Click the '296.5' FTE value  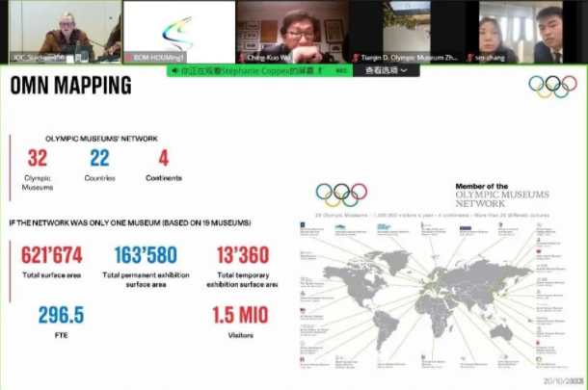click(61, 315)
